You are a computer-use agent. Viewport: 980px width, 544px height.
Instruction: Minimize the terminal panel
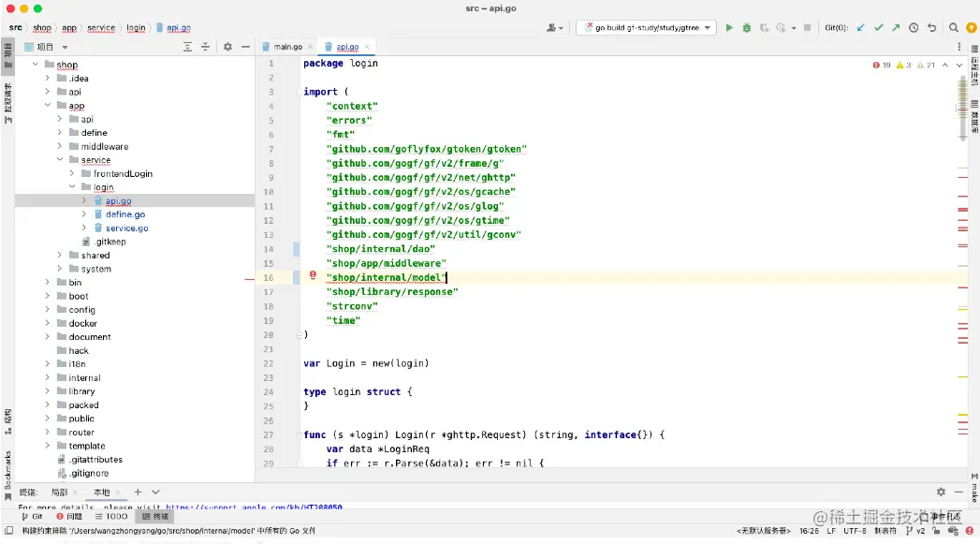pyautogui.click(x=958, y=493)
